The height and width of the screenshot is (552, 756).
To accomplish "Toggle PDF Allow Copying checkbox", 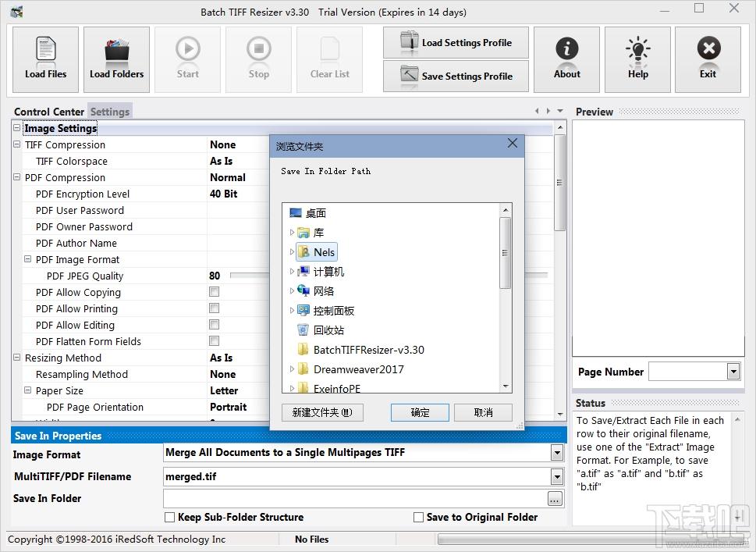I will pos(214,292).
